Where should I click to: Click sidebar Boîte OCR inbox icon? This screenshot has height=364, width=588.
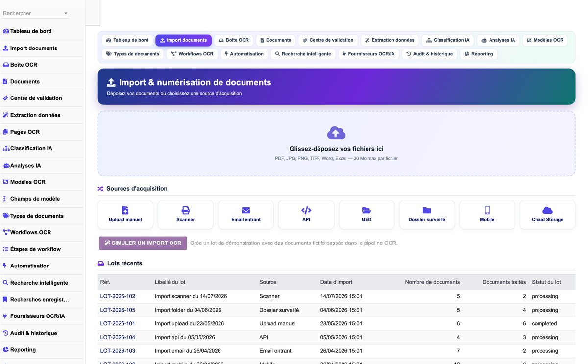[x=6, y=65]
